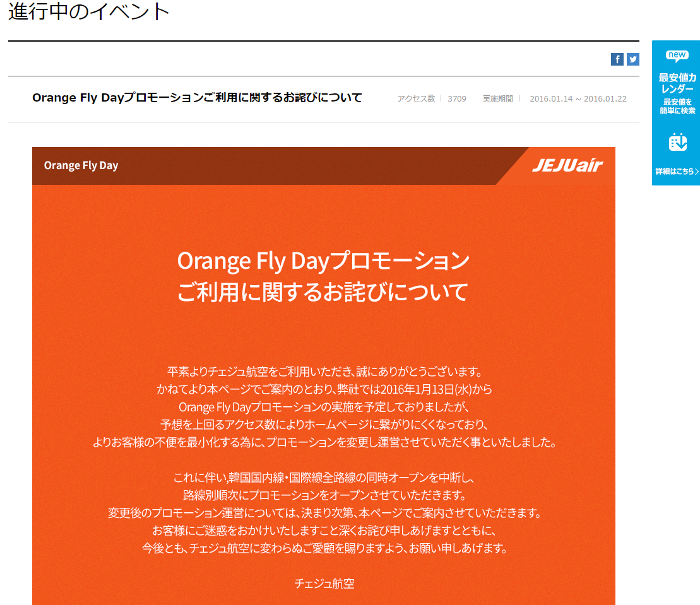Click the line starting 今後とも、チェジュ航空に

point(324,548)
